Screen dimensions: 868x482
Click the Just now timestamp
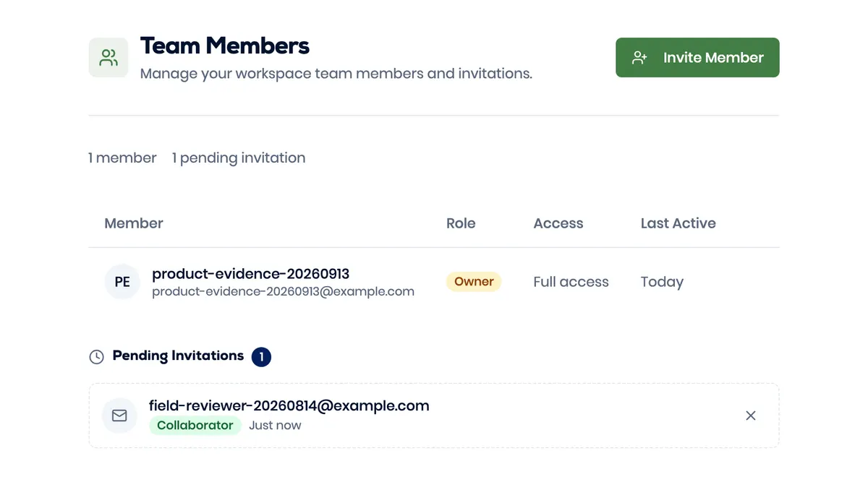275,426
